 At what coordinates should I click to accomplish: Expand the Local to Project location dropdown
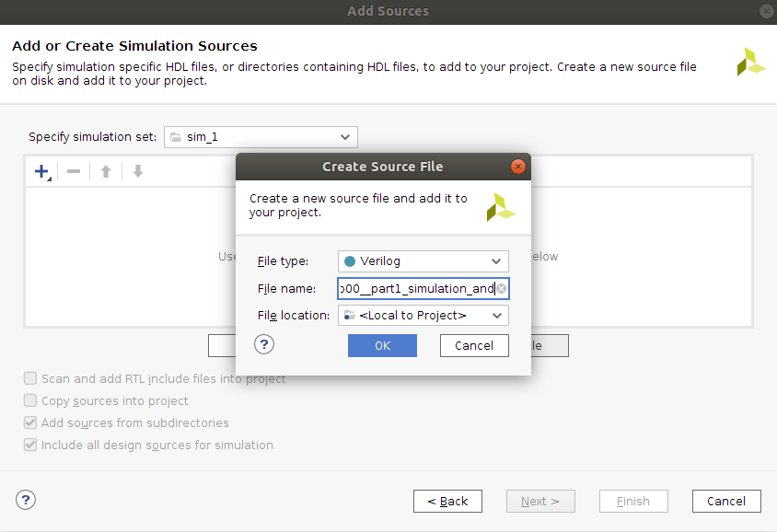point(423,316)
